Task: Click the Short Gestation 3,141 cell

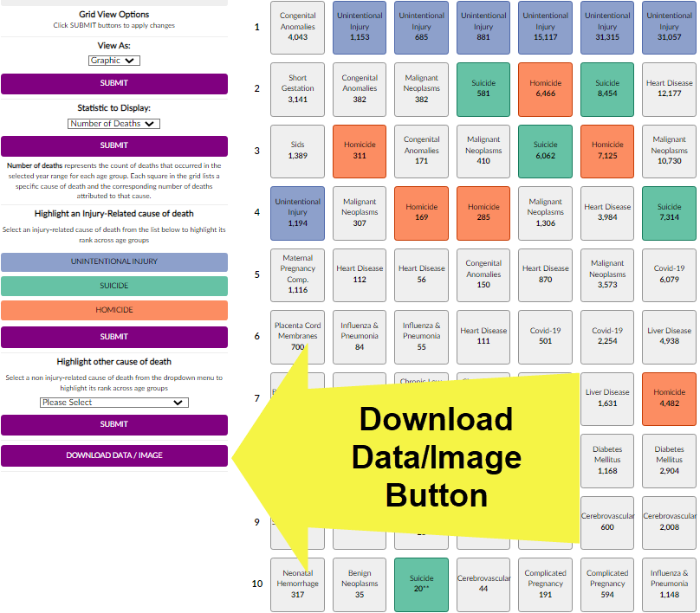Action: [x=297, y=89]
